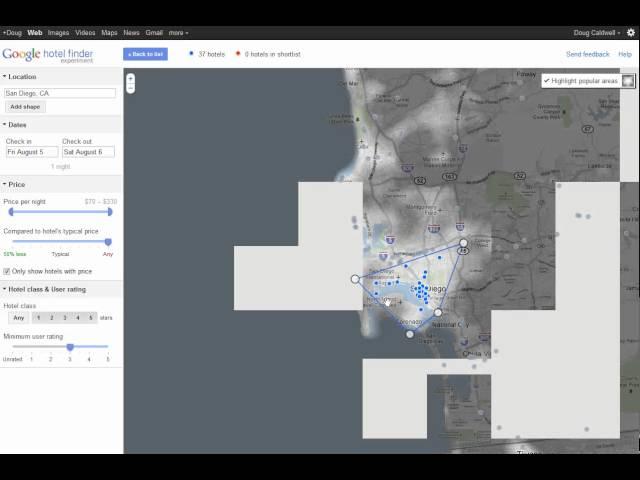This screenshot has height=480, width=640.
Task: Click the San Diego, CA location field
Action: [x=60, y=93]
